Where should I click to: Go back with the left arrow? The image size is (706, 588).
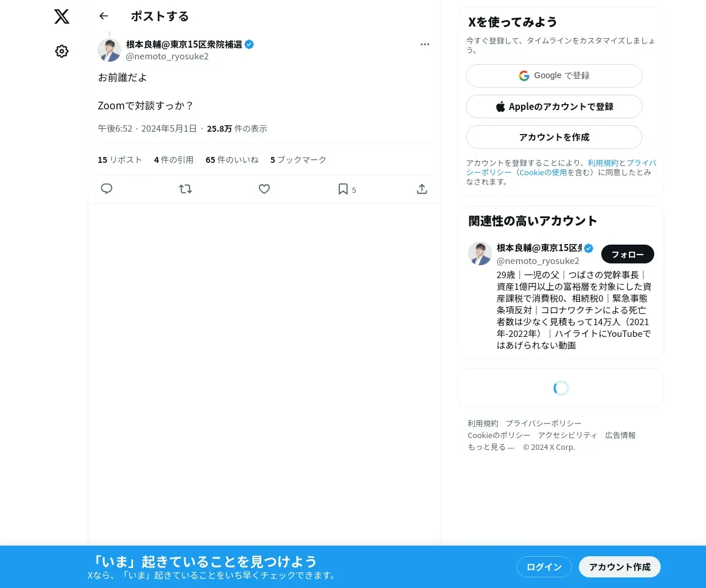pos(104,16)
